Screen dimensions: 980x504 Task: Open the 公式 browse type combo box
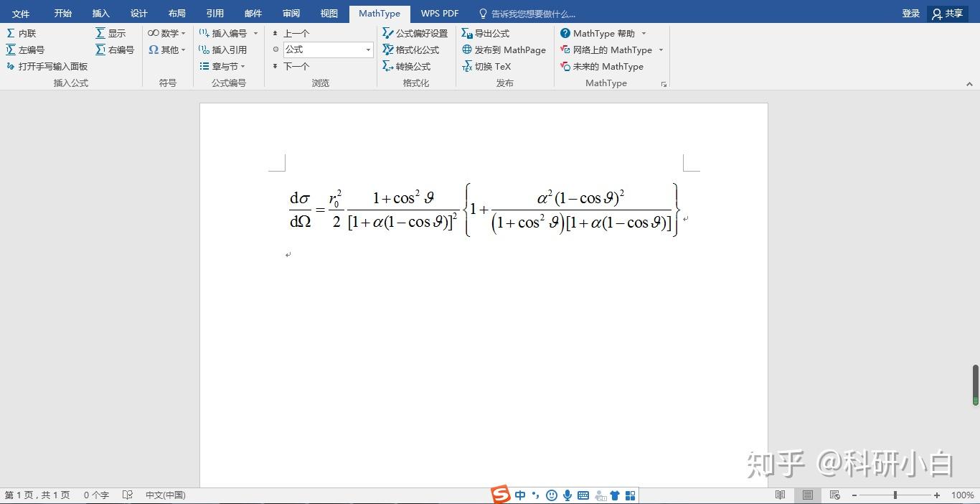(x=328, y=50)
